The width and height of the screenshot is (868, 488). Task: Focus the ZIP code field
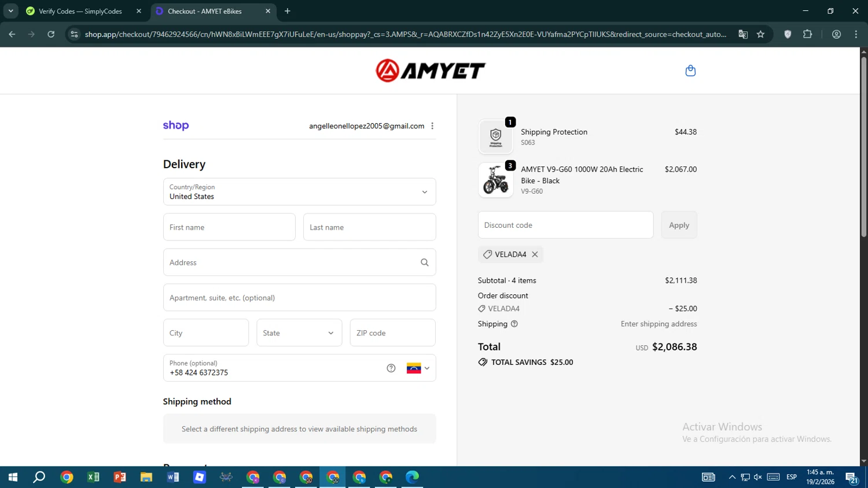coord(393,333)
